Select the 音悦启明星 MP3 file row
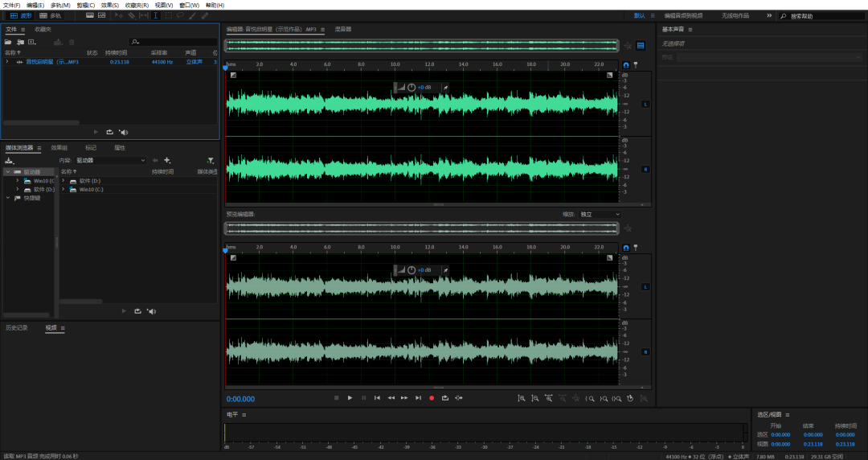Screen dimensions: 868x460 point(110,62)
